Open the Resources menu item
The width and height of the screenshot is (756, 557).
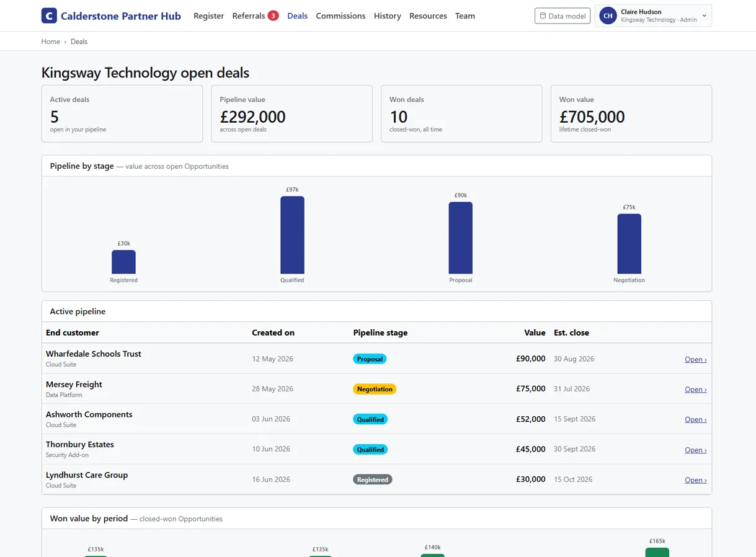(428, 16)
